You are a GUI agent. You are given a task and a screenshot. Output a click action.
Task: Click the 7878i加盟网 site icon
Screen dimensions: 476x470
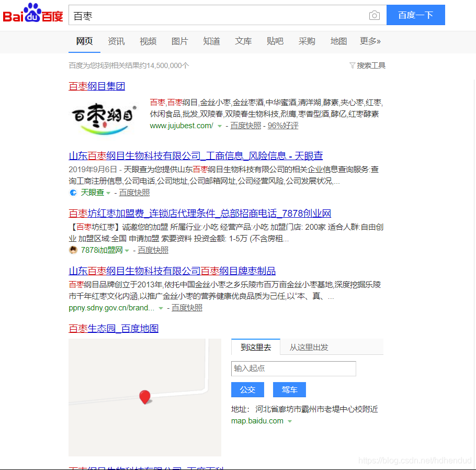coord(73,250)
